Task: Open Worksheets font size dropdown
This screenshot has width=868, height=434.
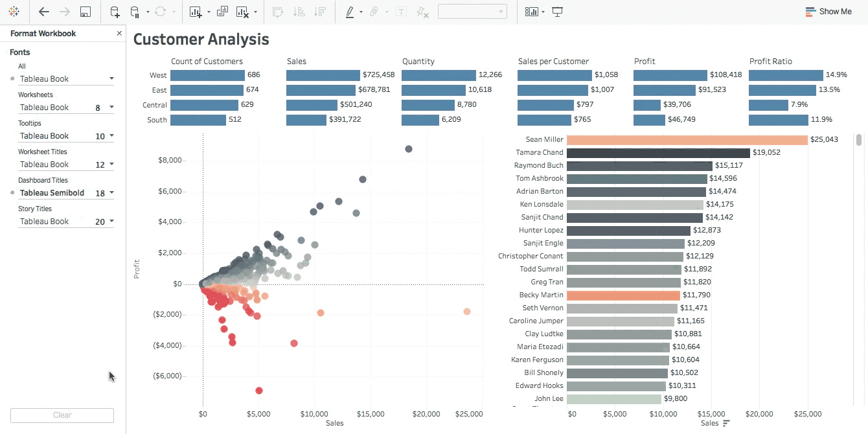Action: pyautogui.click(x=111, y=108)
